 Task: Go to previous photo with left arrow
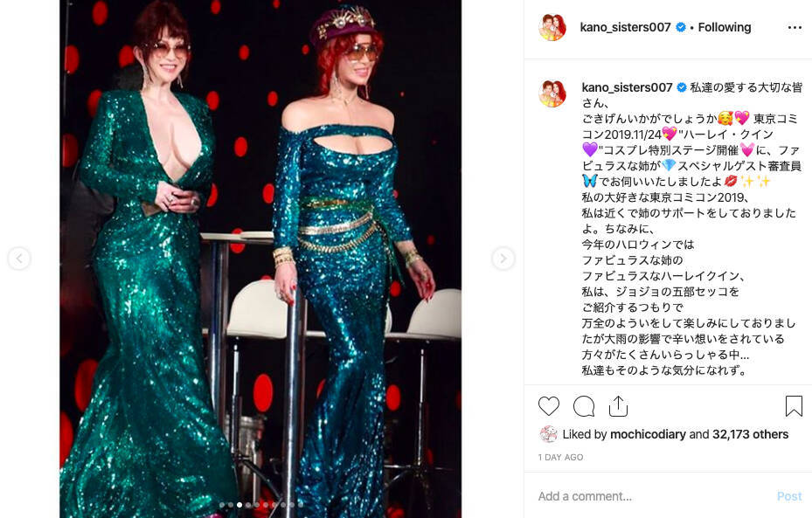coord(19,259)
